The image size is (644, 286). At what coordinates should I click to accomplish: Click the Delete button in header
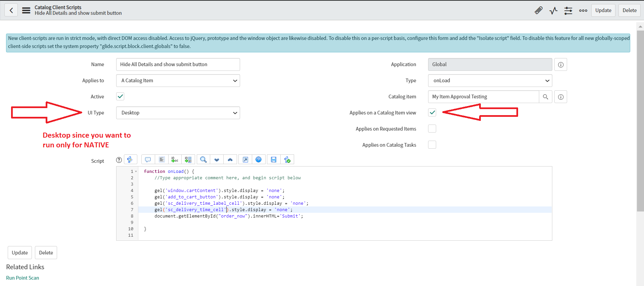pos(630,10)
